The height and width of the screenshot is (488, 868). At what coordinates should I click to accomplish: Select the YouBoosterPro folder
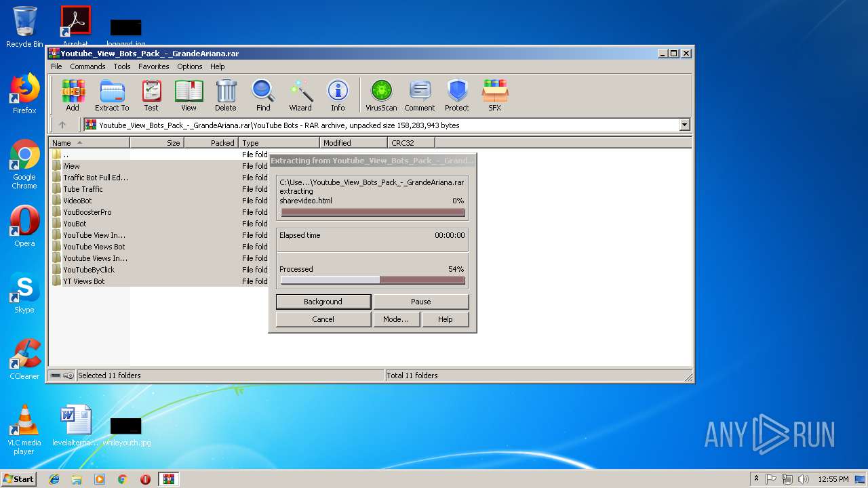click(87, 212)
